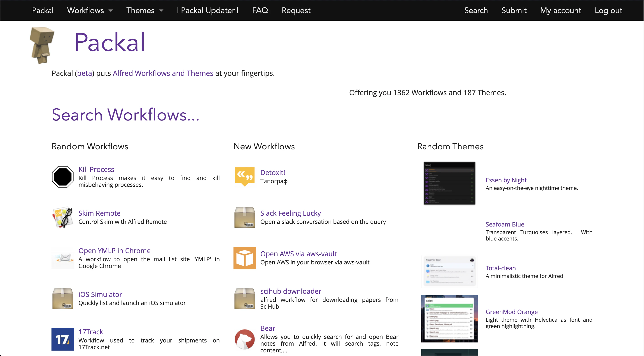The height and width of the screenshot is (356, 644).
Task: Open the Open AWS via aws-vault link
Action: point(299,254)
